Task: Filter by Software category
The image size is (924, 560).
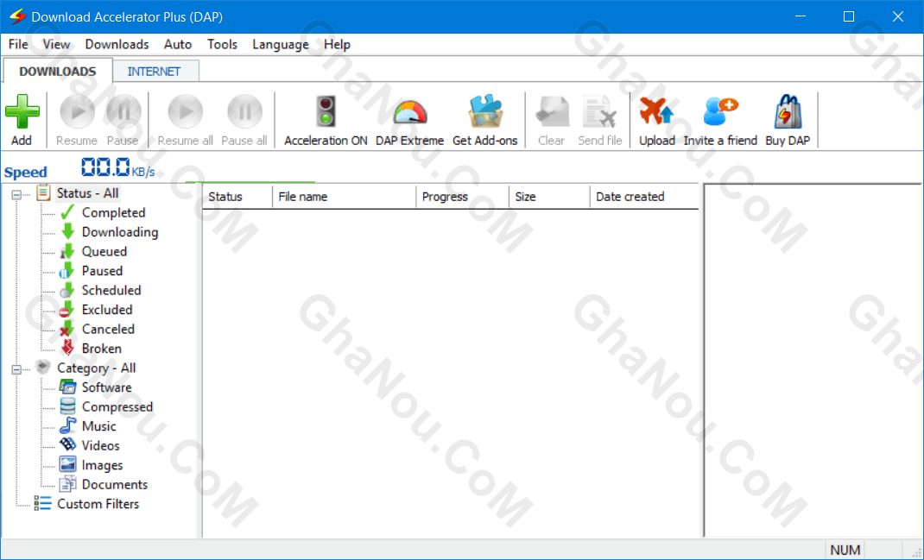Action: 107,387
